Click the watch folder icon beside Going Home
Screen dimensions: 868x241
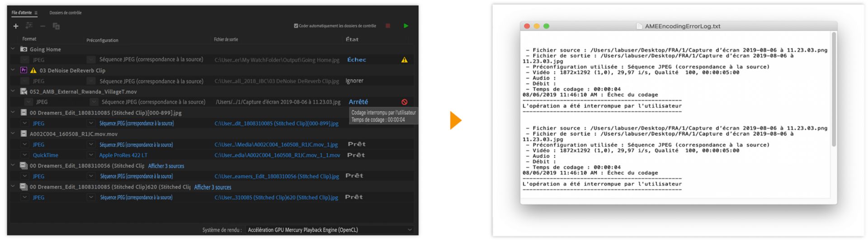(x=24, y=49)
